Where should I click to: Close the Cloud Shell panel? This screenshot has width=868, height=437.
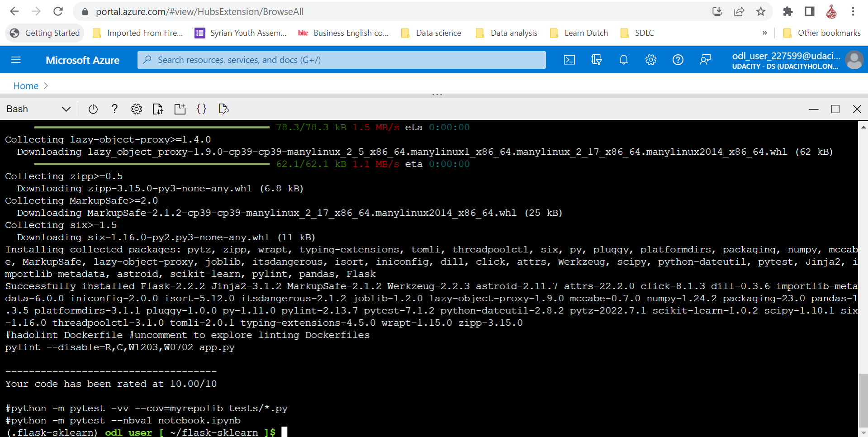coord(857,109)
